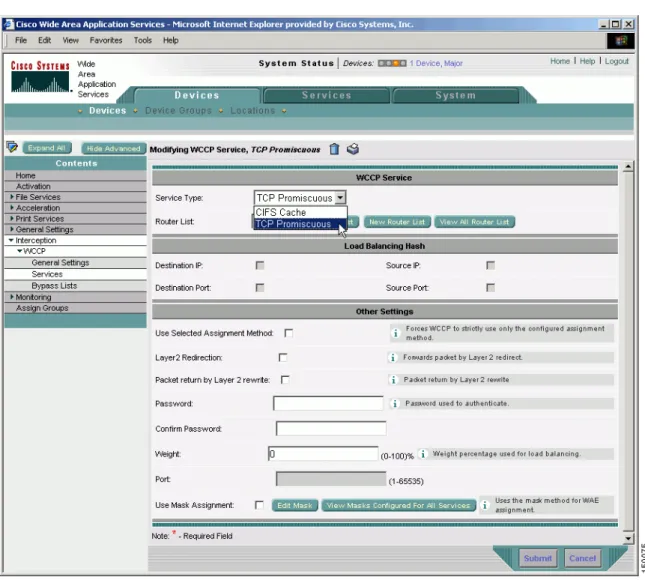Check Use Selected Assignment Method
645x580 pixels.
(289, 333)
